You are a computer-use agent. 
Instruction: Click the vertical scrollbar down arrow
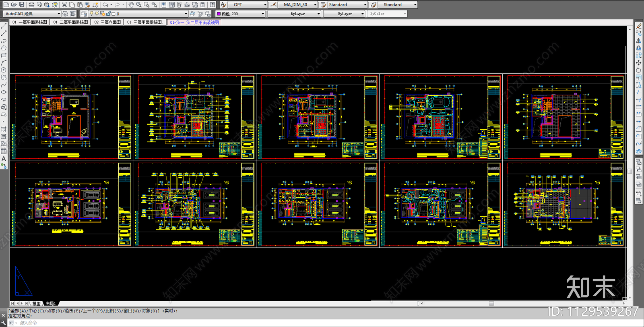[x=630, y=298]
